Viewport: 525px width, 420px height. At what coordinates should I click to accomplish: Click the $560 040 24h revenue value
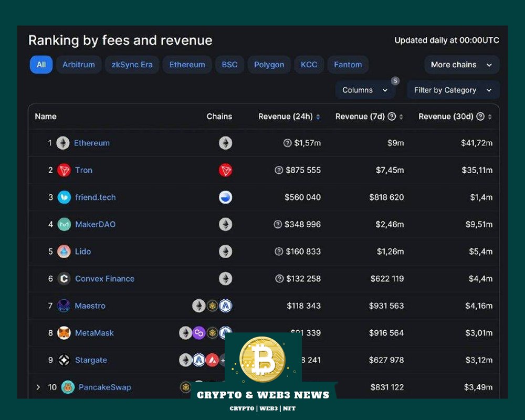tap(303, 197)
